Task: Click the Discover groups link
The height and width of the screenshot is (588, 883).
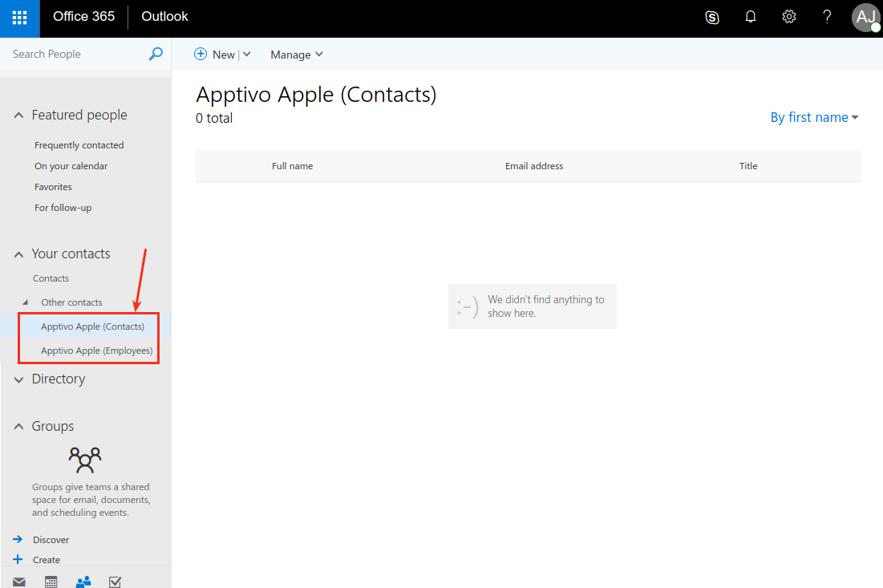Action: [x=51, y=540]
